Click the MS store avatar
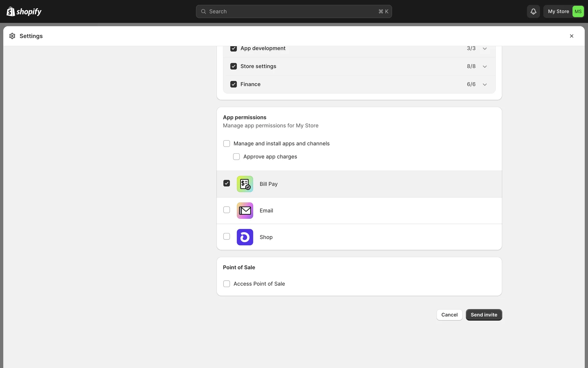 click(x=578, y=11)
